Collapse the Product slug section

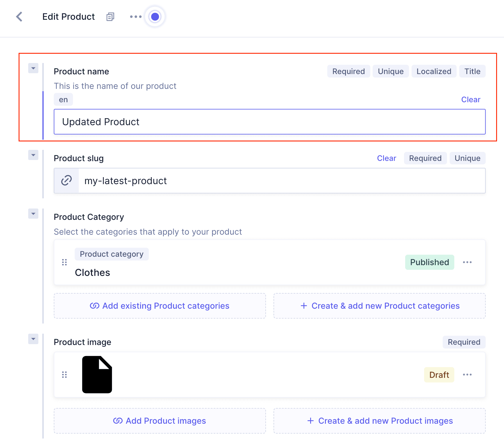33,155
